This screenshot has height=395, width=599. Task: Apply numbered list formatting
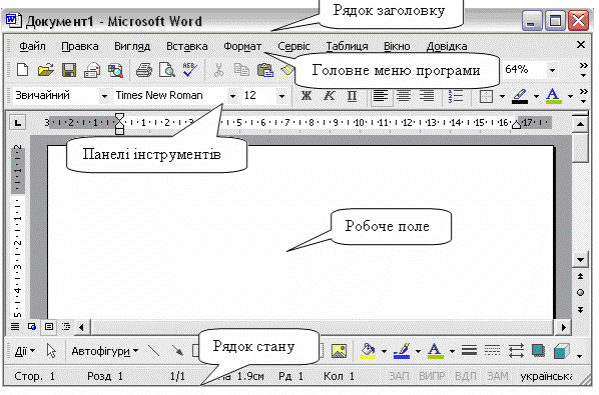455,96
